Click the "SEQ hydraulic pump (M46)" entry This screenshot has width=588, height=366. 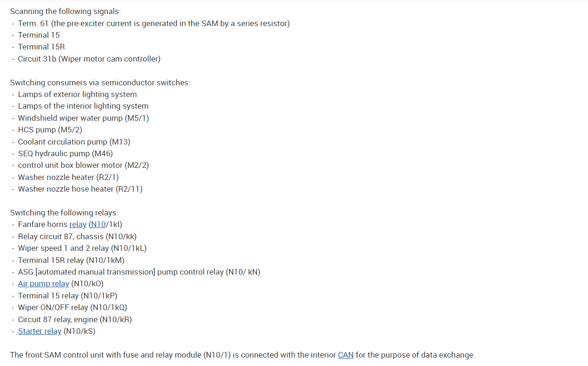[65, 153]
